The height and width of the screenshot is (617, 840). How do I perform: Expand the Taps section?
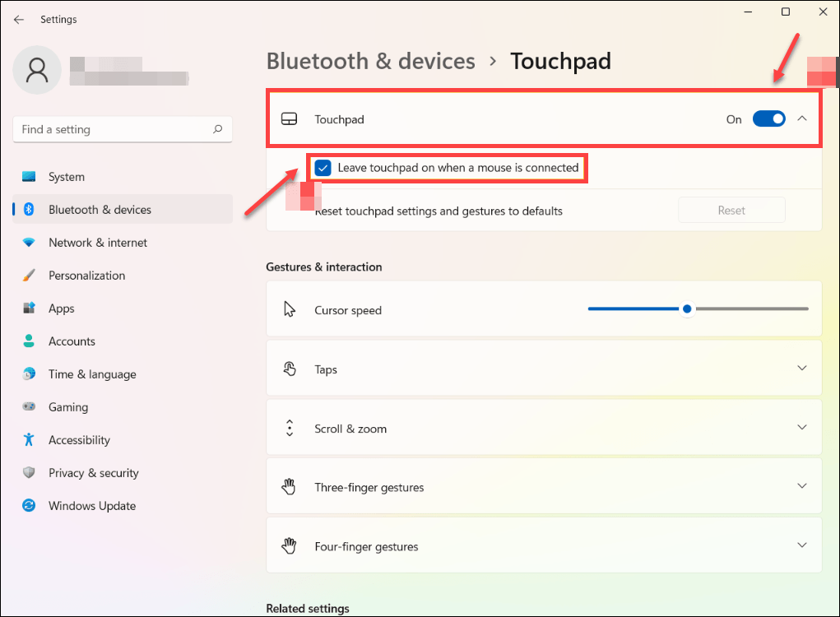802,369
